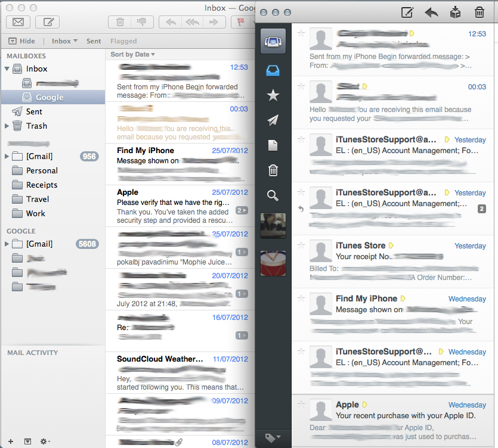Select the Google mailbox under Inbox

53,97
